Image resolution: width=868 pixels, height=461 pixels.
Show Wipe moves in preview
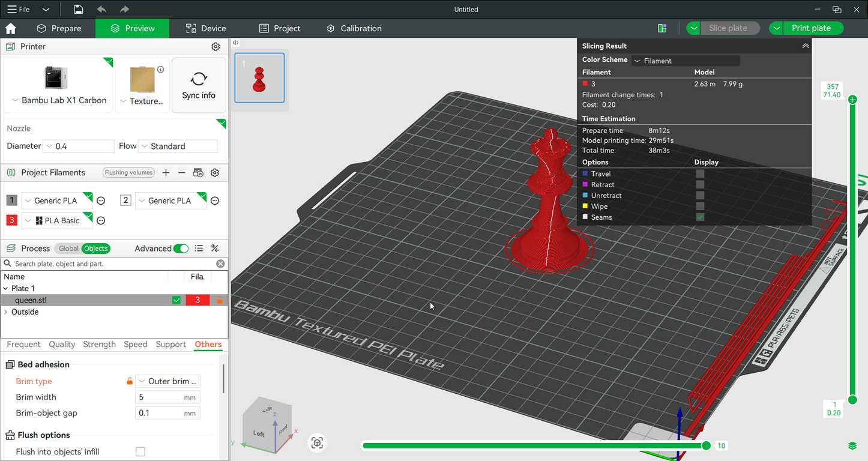tap(700, 206)
